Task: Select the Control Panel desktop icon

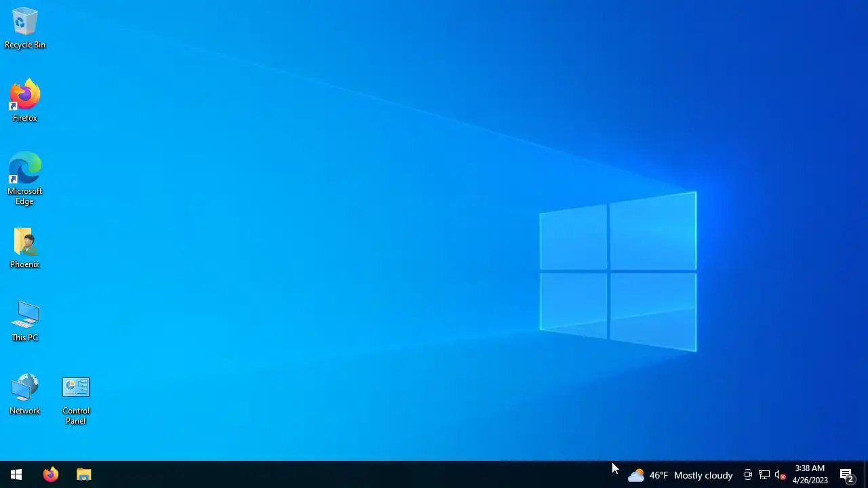Action: [76, 400]
